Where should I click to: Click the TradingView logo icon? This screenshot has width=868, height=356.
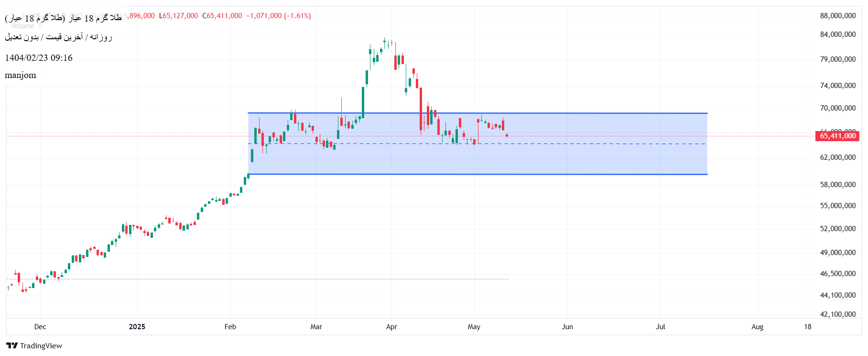click(12, 345)
